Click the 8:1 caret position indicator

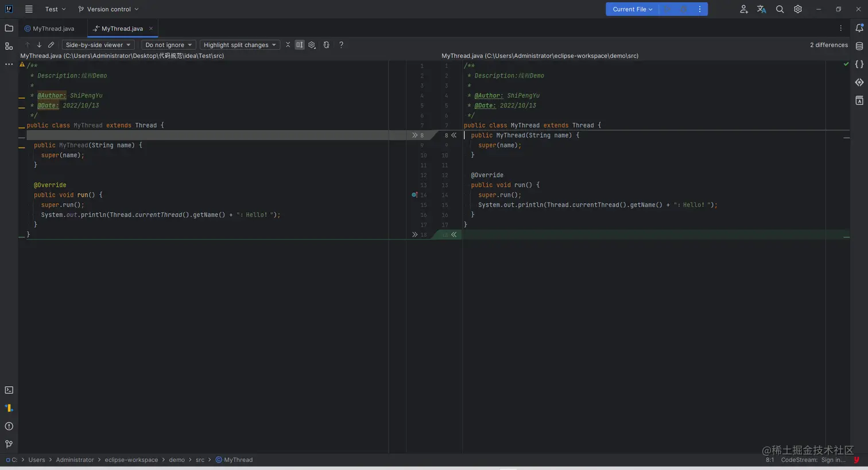coord(770,460)
